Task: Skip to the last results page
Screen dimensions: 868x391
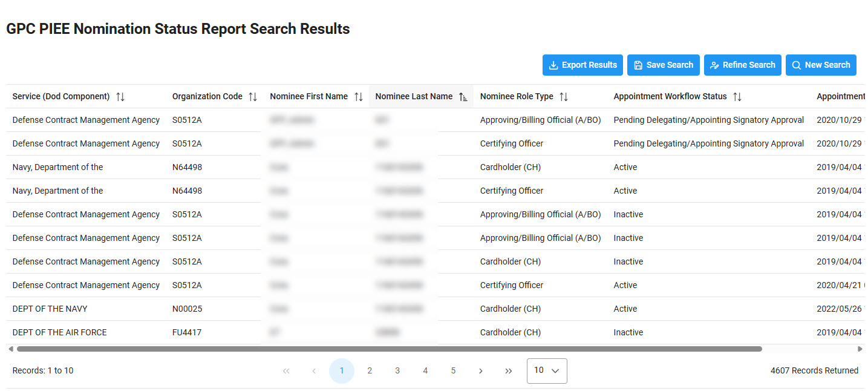Action: pyautogui.click(x=509, y=370)
